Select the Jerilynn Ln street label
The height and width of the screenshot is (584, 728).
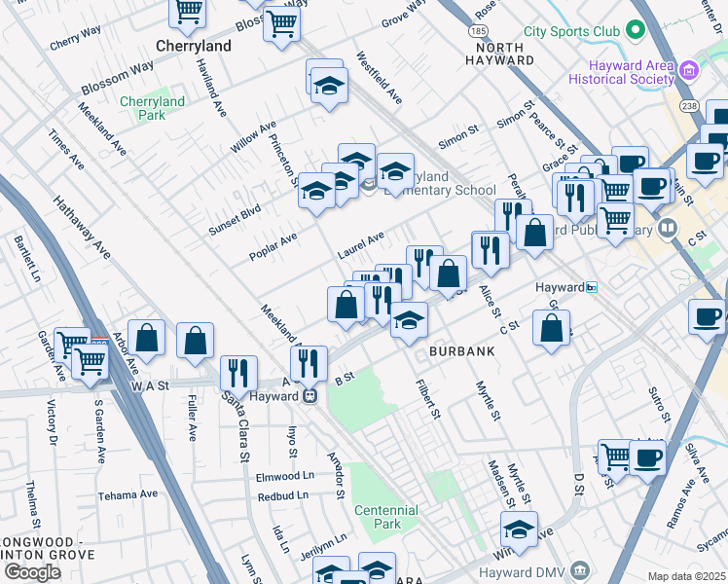pyautogui.click(x=323, y=546)
